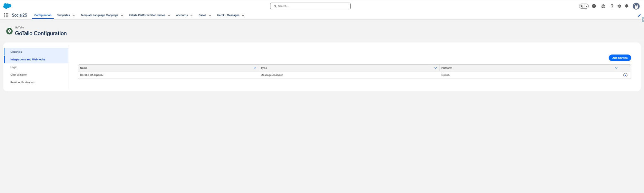
Task: Open the Template Language Mappings tab
Action: 99,15
